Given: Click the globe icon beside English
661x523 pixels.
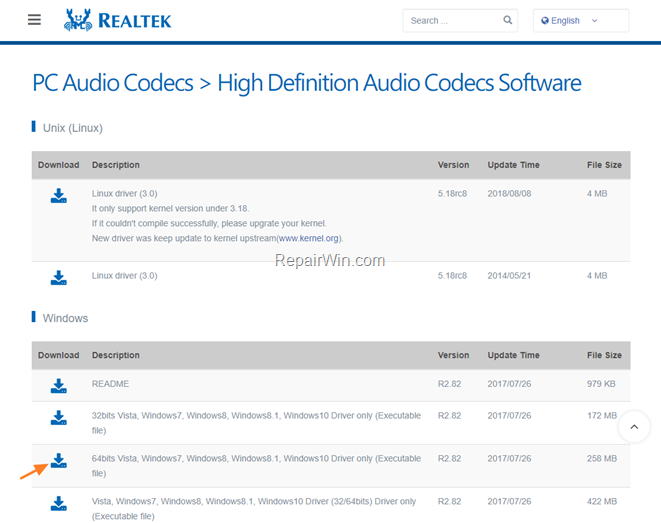Looking at the screenshot, I should [x=545, y=21].
